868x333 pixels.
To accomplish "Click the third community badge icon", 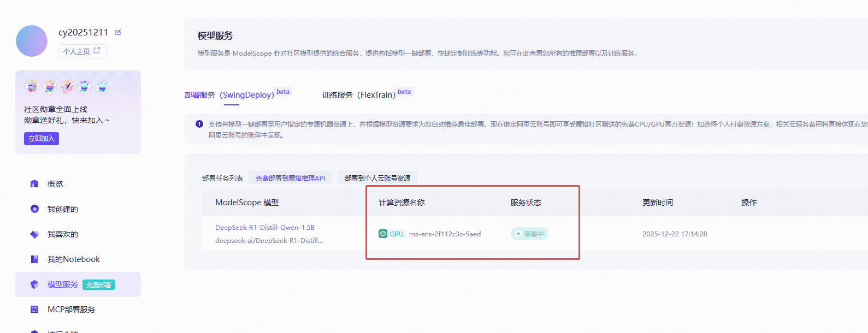I will [67, 87].
